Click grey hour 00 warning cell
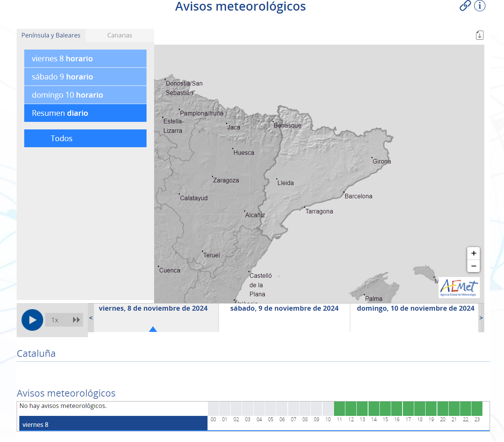This screenshot has height=442, width=504. (213, 409)
